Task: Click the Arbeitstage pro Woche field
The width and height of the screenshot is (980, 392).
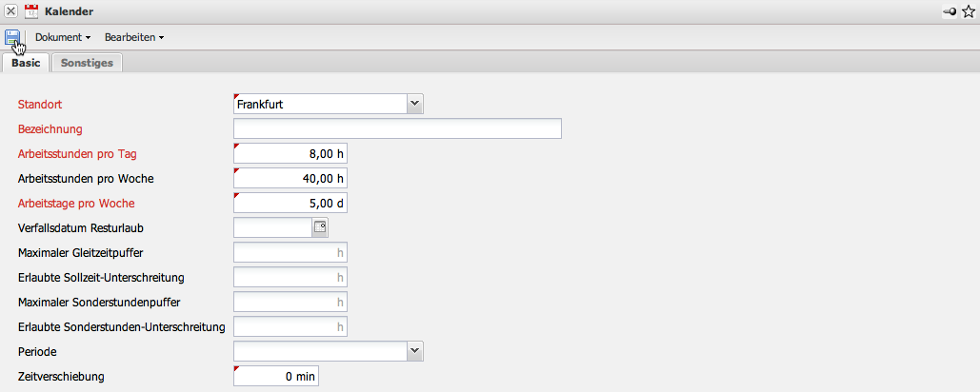Action: [x=290, y=203]
